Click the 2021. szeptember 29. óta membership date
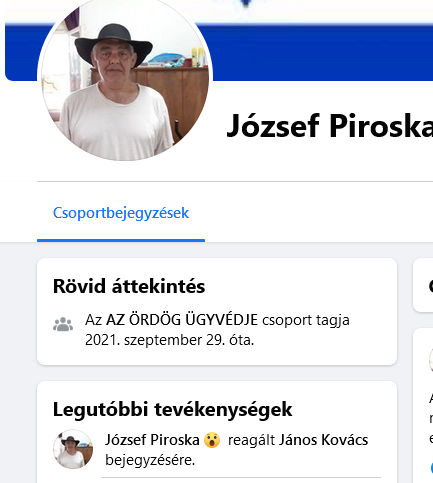Viewport: 433px width, 483px height. coord(169,340)
